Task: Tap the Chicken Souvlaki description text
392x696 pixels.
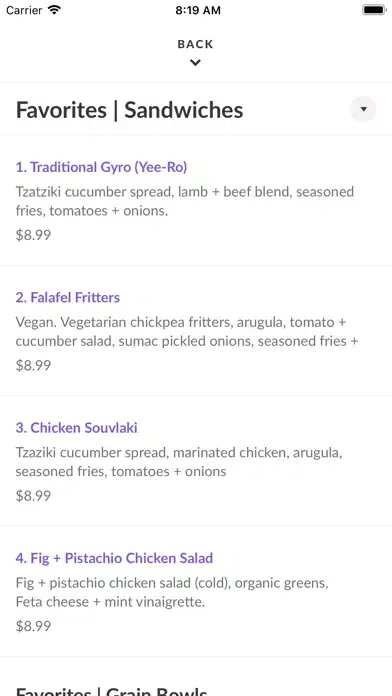Action: 179,462
